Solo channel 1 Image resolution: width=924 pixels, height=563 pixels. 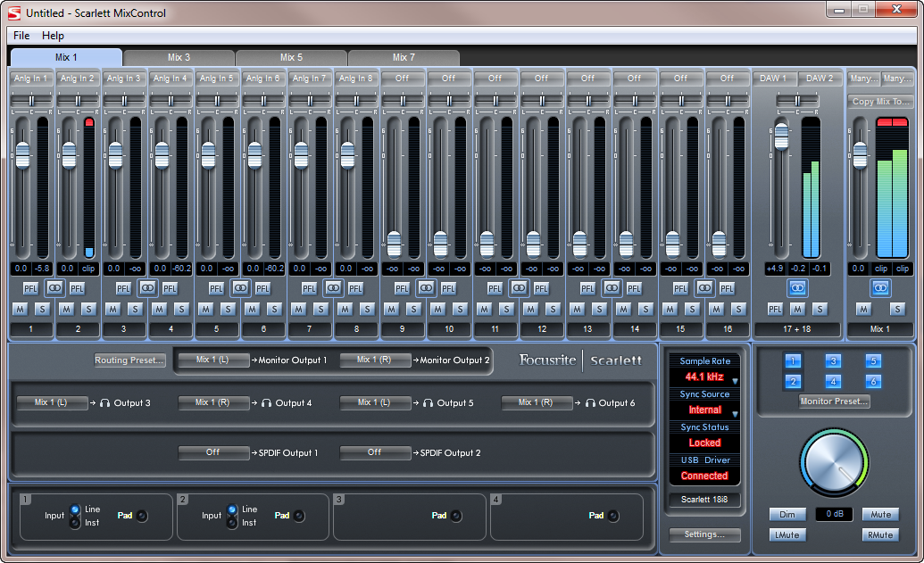click(43, 310)
